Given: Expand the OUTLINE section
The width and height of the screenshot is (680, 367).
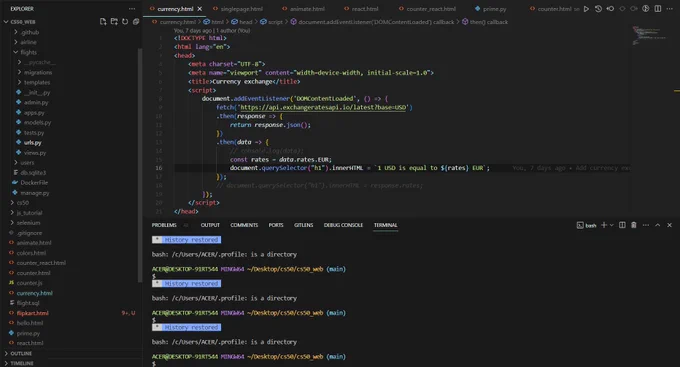Looking at the screenshot, I should pos(21,354).
